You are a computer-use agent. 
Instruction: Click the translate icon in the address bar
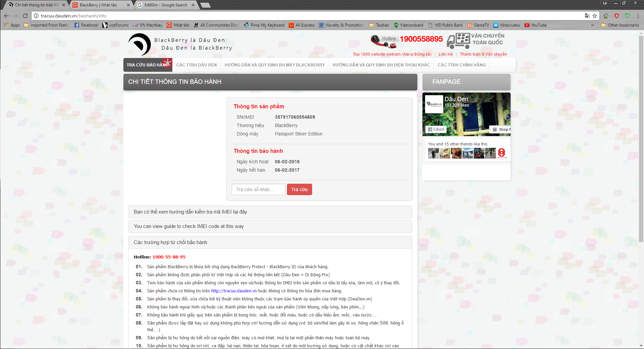pyautogui.click(x=587, y=16)
